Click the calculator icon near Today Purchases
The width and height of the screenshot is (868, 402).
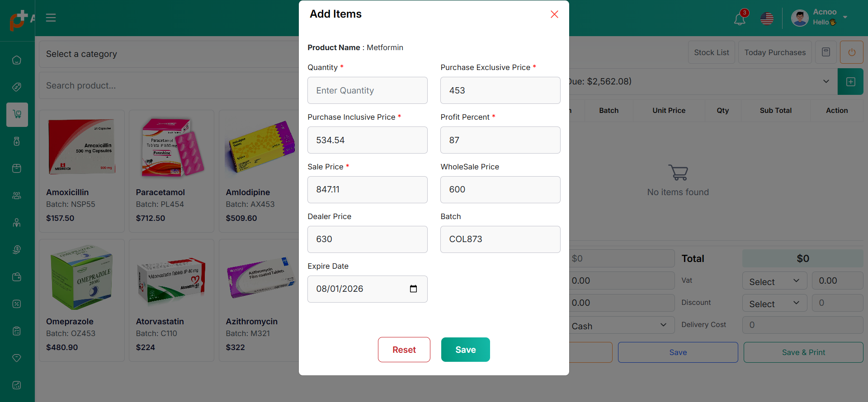(x=826, y=52)
